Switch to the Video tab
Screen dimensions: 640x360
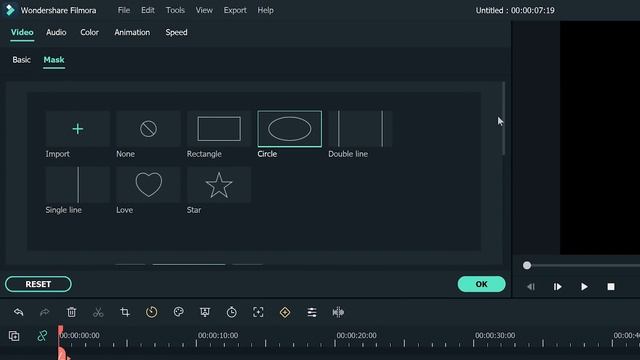point(22,32)
